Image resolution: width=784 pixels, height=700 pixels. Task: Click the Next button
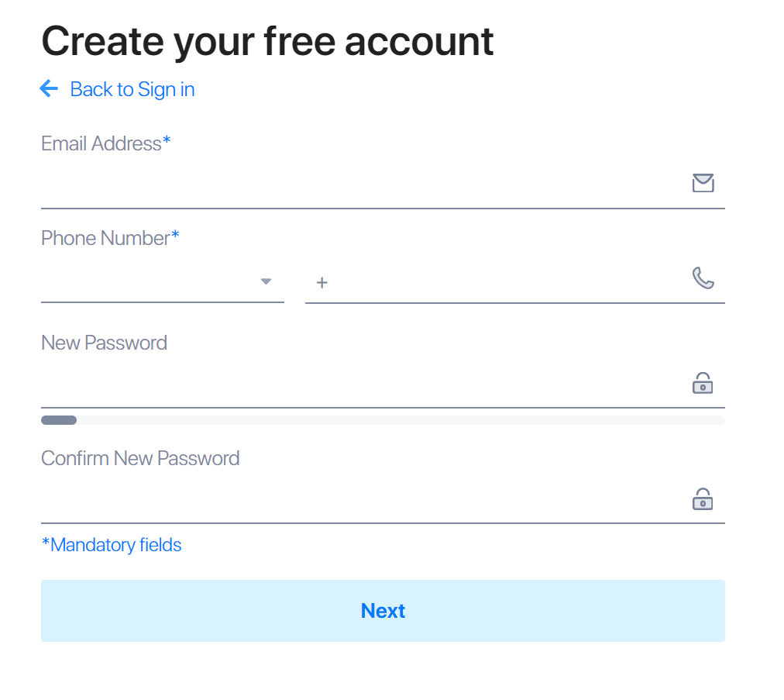coord(383,611)
